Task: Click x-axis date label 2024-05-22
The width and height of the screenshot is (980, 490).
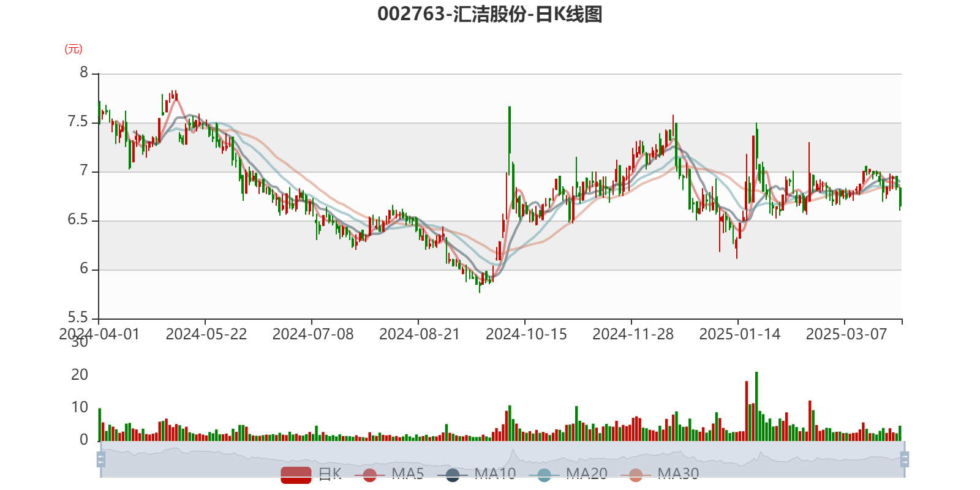Action: pyautogui.click(x=206, y=334)
